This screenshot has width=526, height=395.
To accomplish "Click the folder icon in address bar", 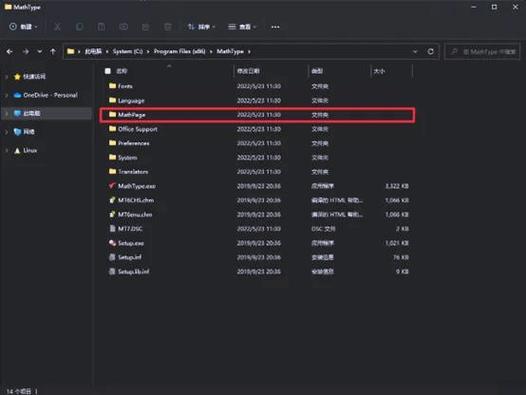I will [x=70, y=51].
